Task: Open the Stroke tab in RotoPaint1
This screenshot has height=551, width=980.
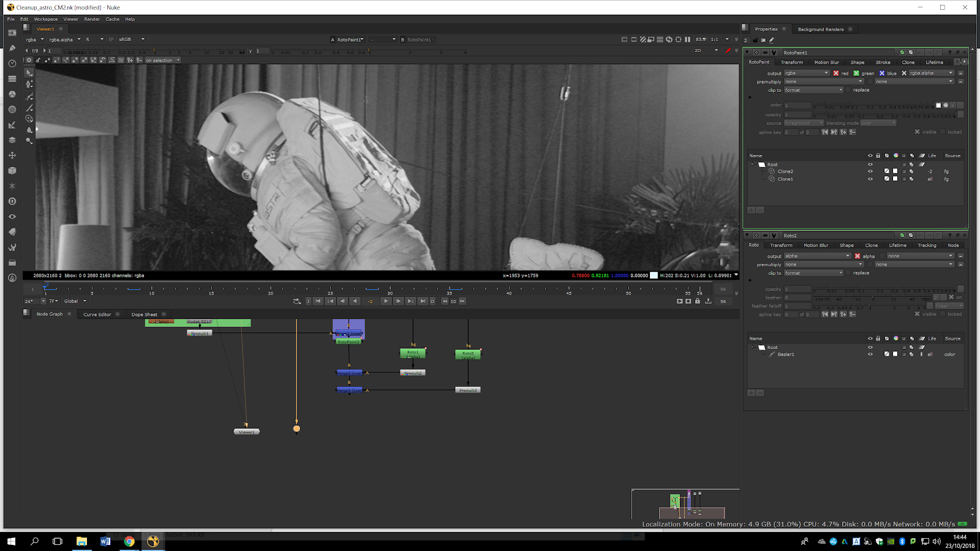Action: tap(883, 62)
